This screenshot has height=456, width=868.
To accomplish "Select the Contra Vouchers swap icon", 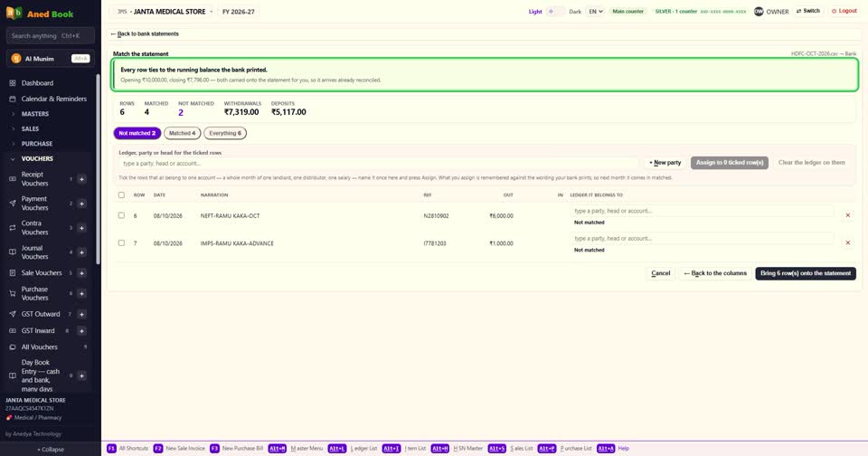I will pos(12,228).
